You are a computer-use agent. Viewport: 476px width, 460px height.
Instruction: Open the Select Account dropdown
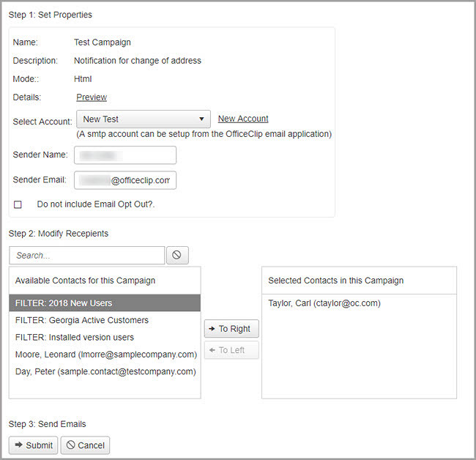(144, 119)
